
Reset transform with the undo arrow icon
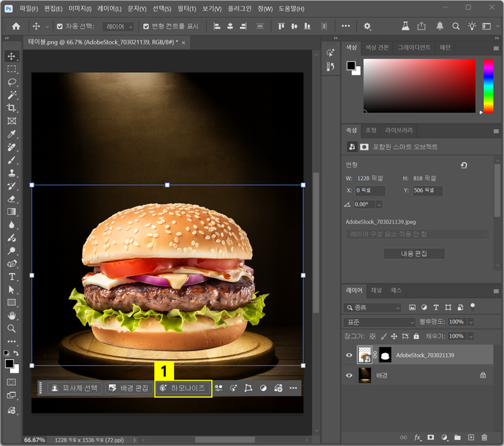click(464, 165)
